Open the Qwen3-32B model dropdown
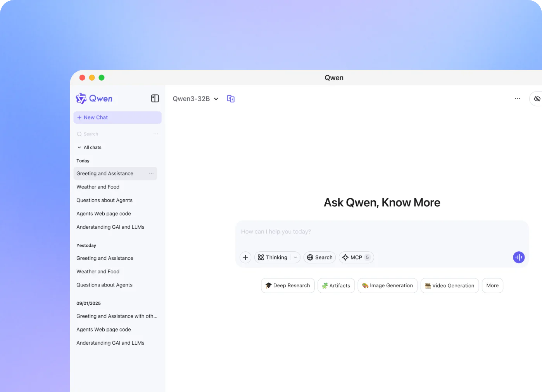 pos(196,98)
